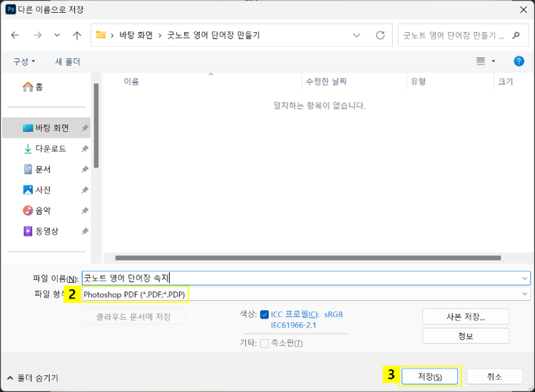Open the 구성 menu
Viewport: 535px width, 392px height.
(x=24, y=62)
